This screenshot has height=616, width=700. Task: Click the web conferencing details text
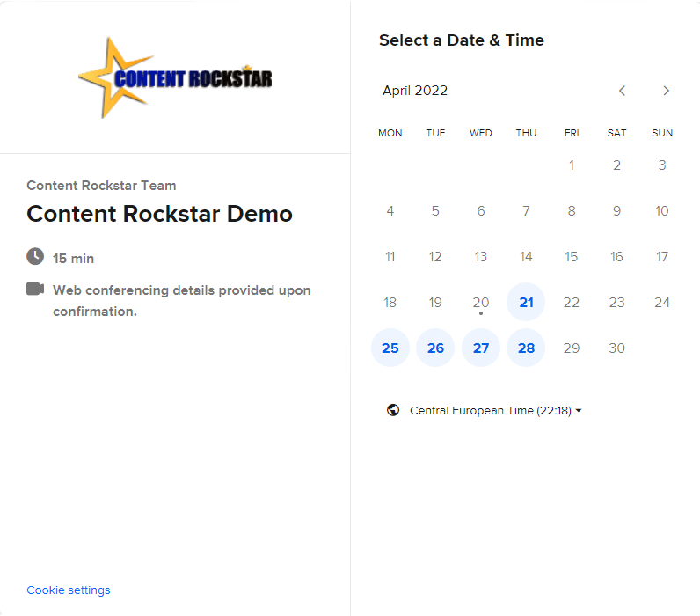point(182,301)
